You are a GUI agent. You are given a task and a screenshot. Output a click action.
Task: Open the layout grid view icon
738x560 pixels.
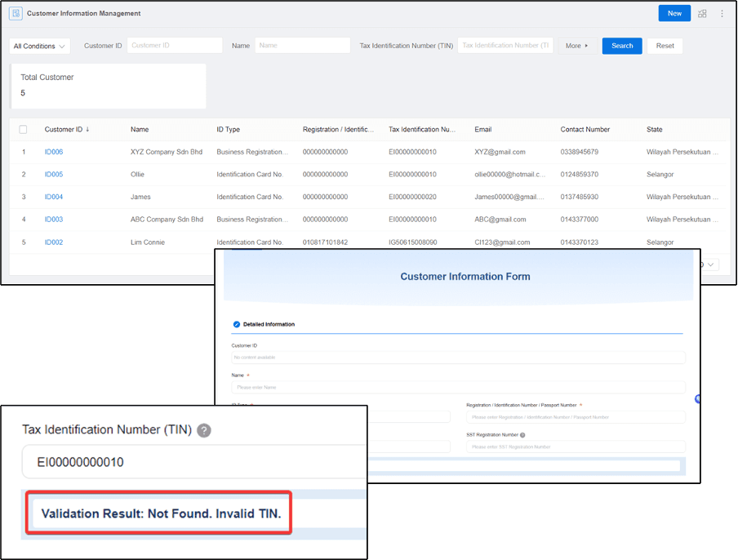(702, 13)
